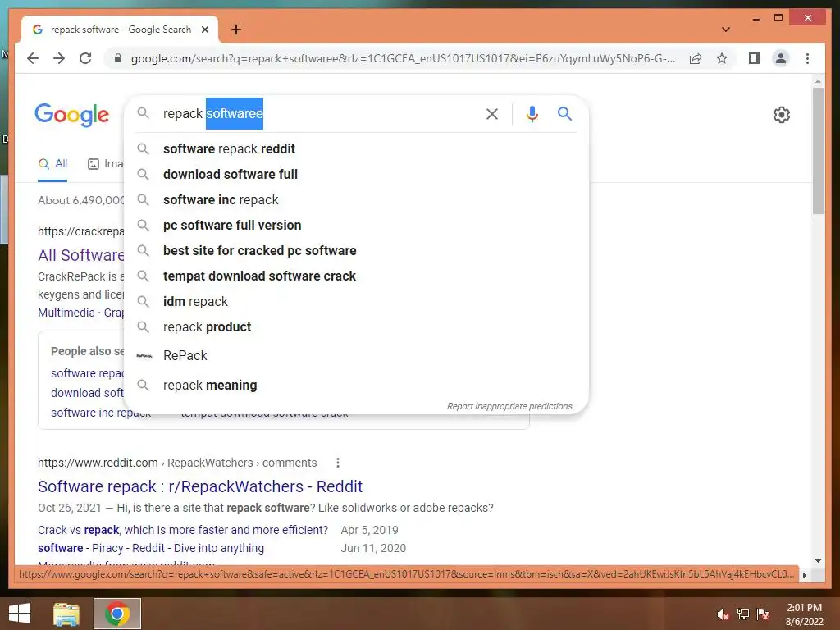Click the padlock site info icon
This screenshot has height=630, width=840.
click(118, 58)
